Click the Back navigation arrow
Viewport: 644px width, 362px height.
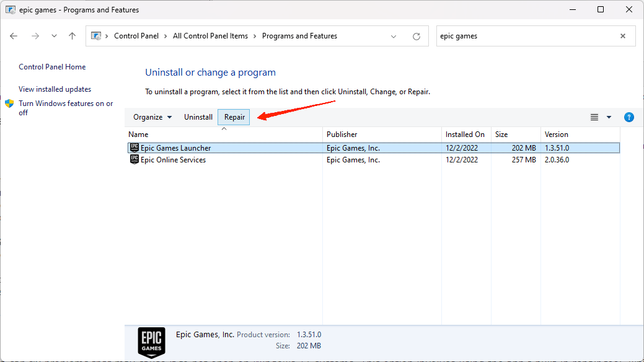coord(14,36)
